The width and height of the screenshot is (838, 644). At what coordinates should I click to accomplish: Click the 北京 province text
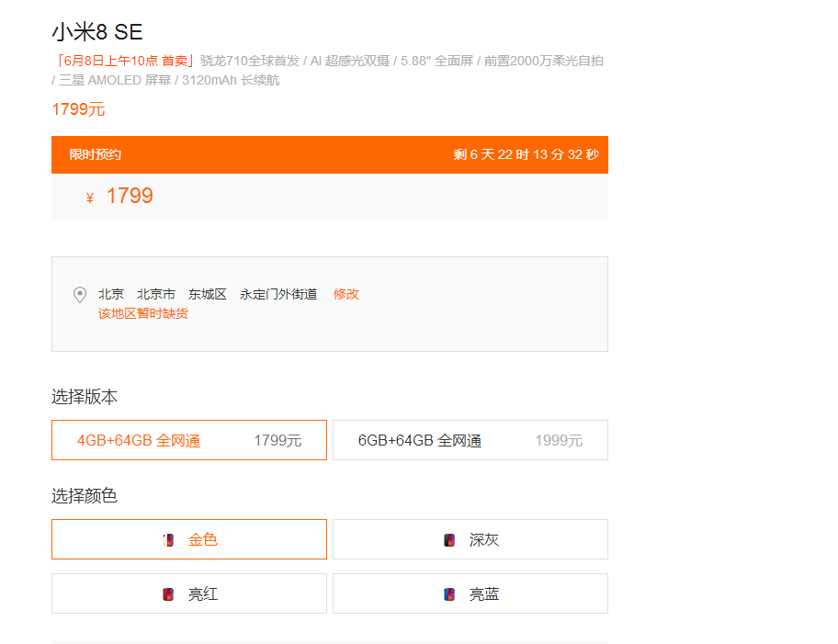[111, 294]
